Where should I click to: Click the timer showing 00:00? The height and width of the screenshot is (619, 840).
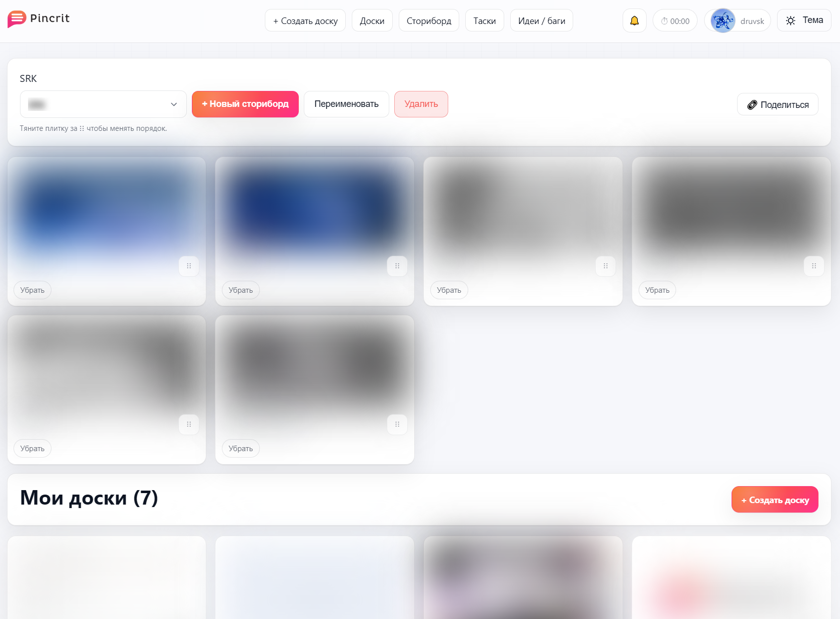[675, 20]
